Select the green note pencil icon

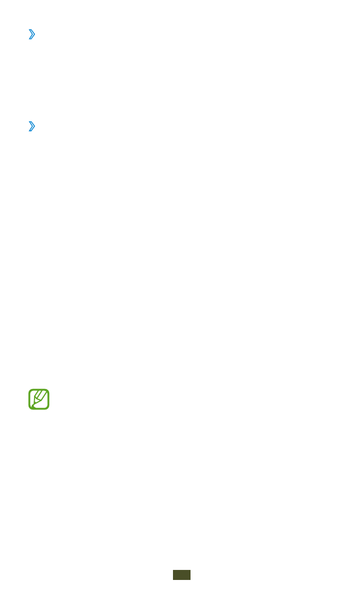click(x=39, y=400)
